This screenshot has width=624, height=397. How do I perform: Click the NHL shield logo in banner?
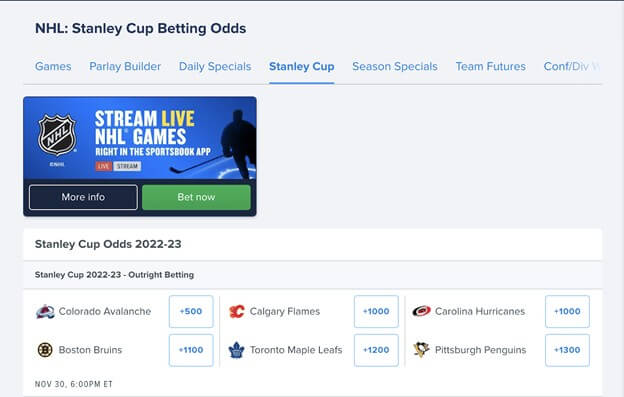57,135
